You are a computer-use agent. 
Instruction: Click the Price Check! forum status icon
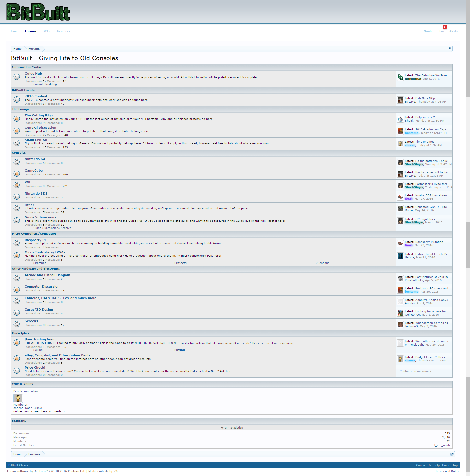[x=16, y=371]
